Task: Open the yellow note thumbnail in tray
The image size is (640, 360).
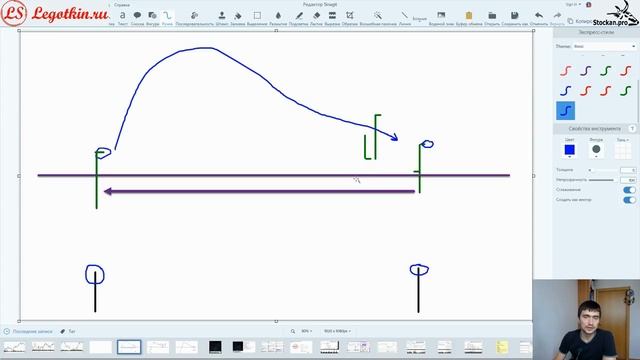Action: [502, 347]
